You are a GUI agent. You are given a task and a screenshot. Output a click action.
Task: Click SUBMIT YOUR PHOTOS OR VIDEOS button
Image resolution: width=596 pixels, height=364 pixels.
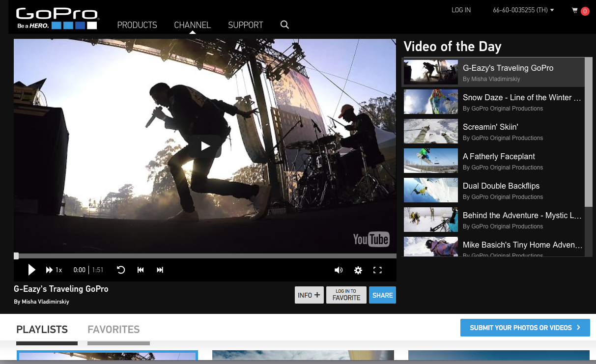pos(525,328)
